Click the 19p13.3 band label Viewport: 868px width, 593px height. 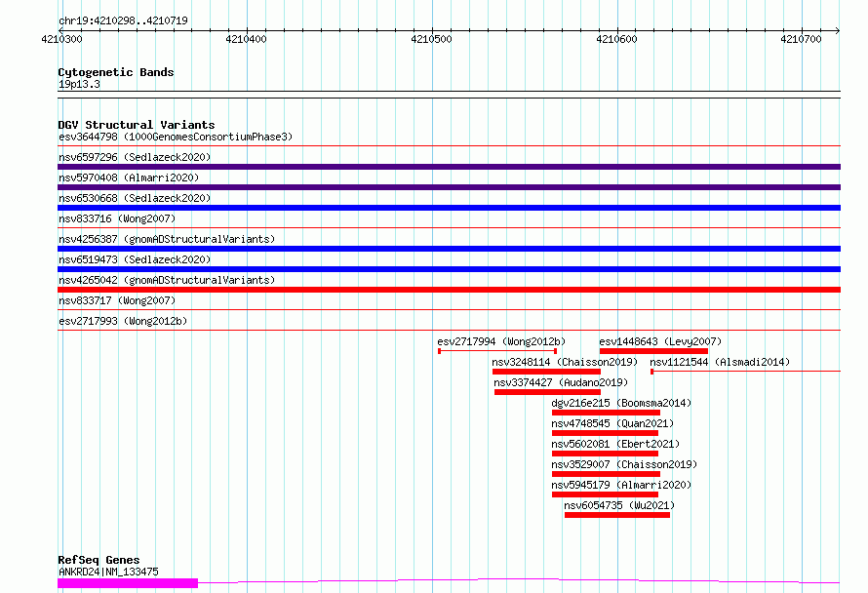click(79, 84)
